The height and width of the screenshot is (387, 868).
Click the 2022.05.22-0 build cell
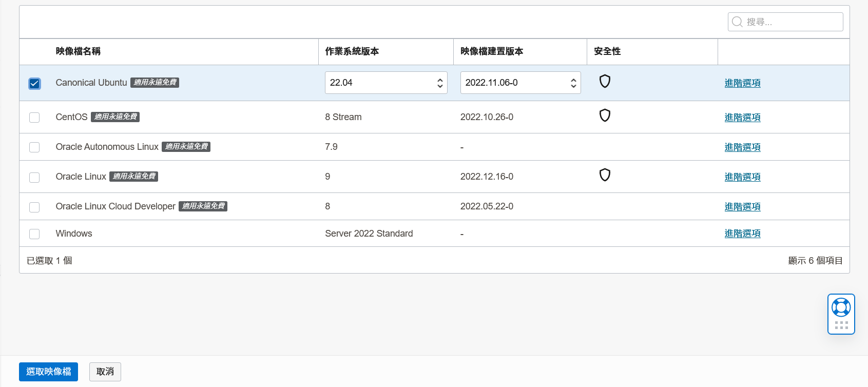click(x=487, y=206)
